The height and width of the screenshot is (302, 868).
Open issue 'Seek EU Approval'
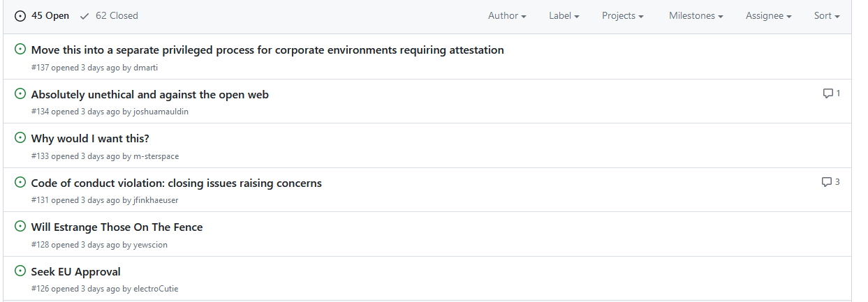pyautogui.click(x=76, y=271)
